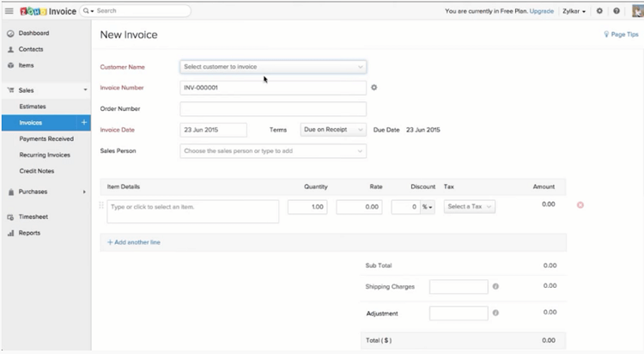Open the Terms Due on Receipt dropdown
Image resolution: width=644 pixels, height=354 pixels.
[333, 130]
